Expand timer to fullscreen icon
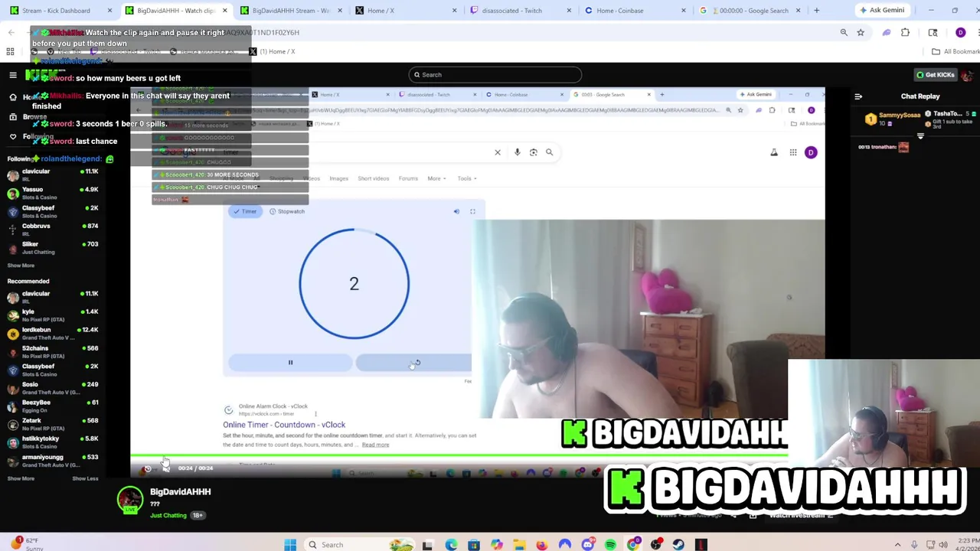Image resolution: width=980 pixels, height=551 pixels. 472,211
